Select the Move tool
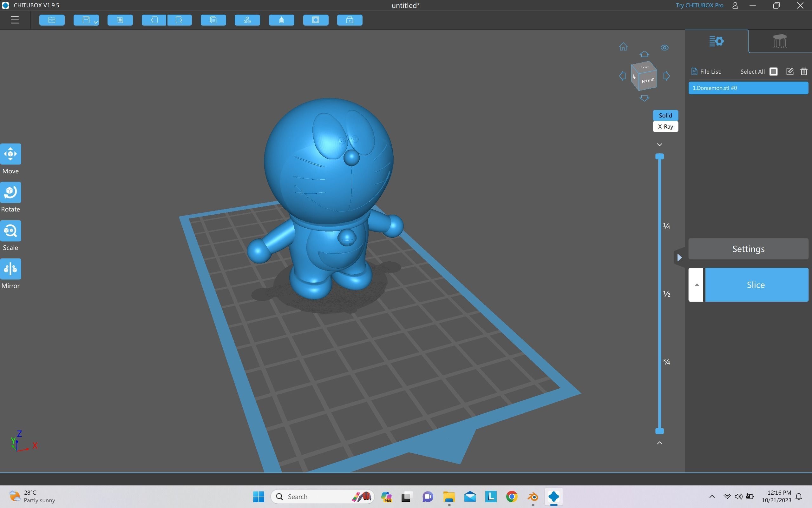Image resolution: width=812 pixels, height=508 pixels. 10,154
